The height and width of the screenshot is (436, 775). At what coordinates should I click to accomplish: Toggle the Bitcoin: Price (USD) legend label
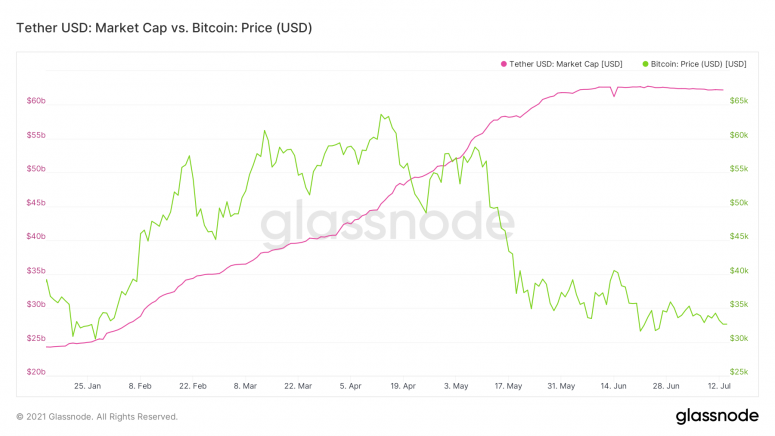pos(699,64)
